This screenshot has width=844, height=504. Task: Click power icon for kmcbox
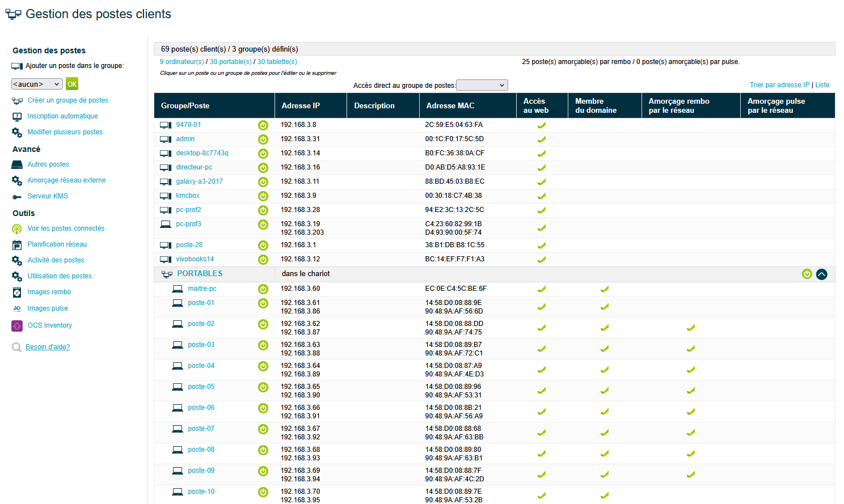pyautogui.click(x=263, y=196)
